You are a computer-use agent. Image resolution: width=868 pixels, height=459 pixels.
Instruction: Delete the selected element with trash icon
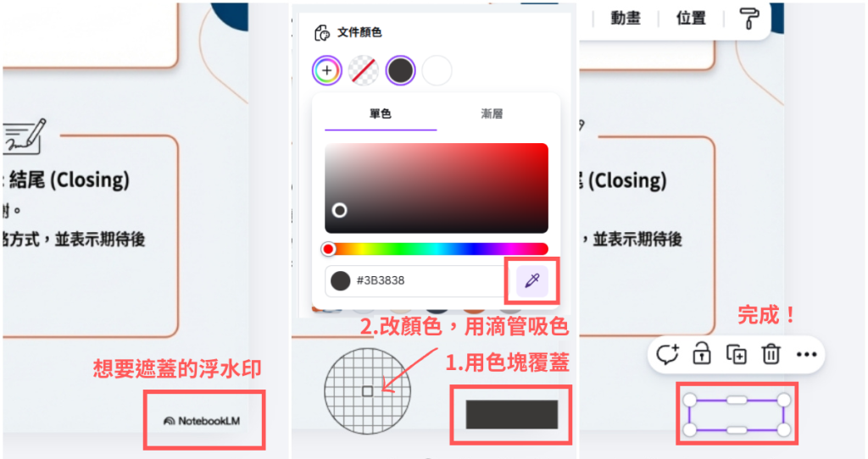coord(771,354)
